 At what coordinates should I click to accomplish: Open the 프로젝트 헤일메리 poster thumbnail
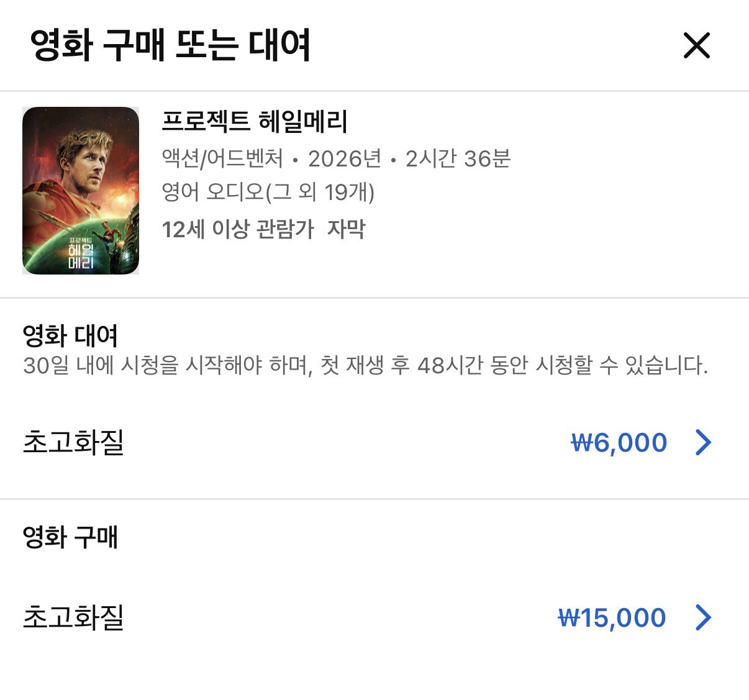click(81, 191)
